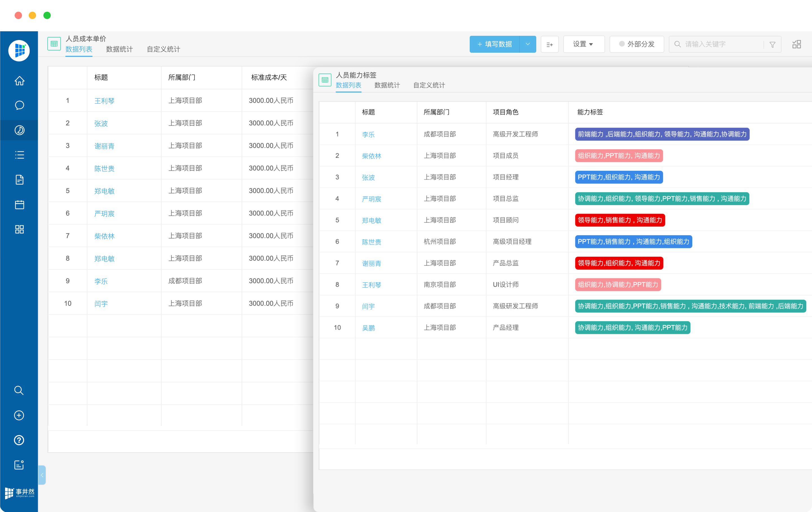This screenshot has width=812, height=512.
Task: Open the calendar icon in sidebar
Action: click(x=19, y=205)
